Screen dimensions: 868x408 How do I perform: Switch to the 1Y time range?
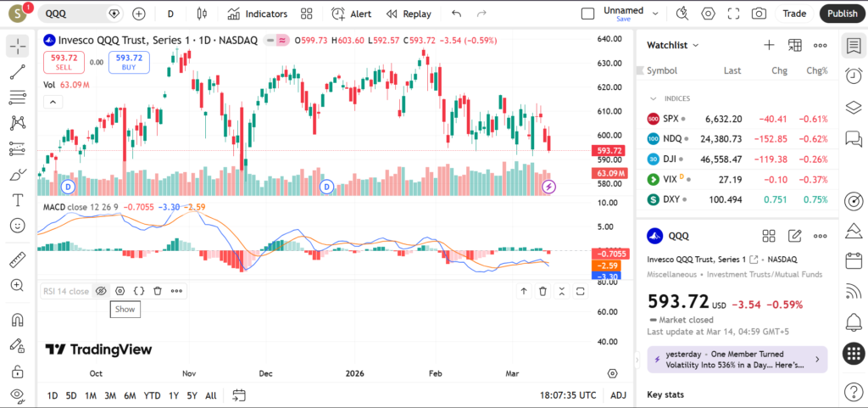tap(173, 395)
